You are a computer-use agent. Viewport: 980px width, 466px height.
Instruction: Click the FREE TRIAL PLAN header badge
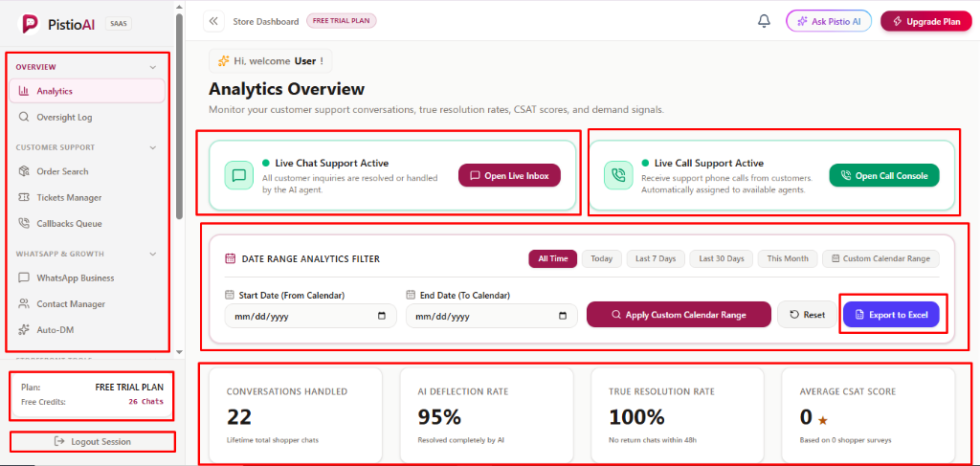pos(342,21)
